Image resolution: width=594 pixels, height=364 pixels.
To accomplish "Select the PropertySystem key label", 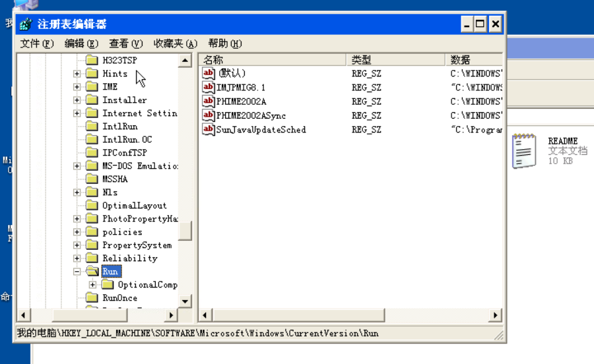I will coord(137,245).
